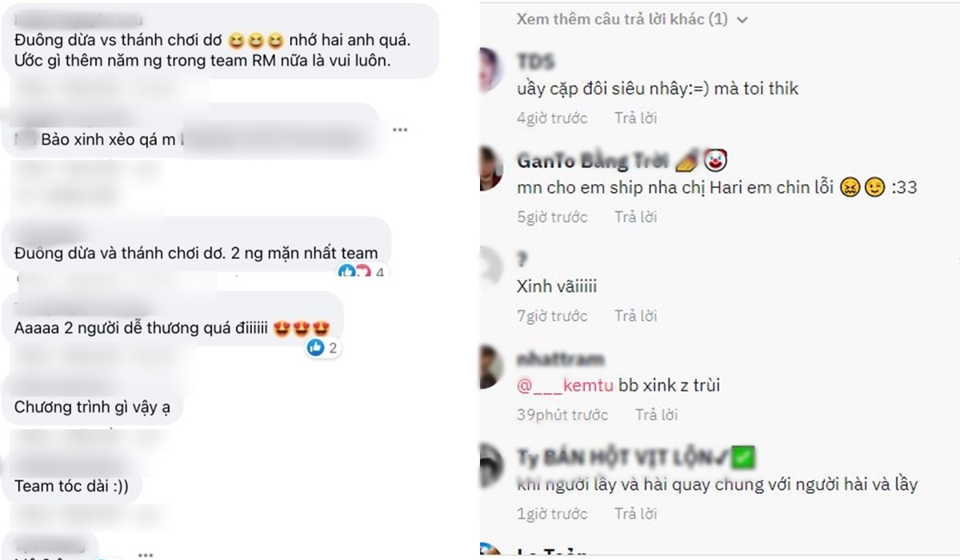Open nhattram's profile avatar

(490, 368)
